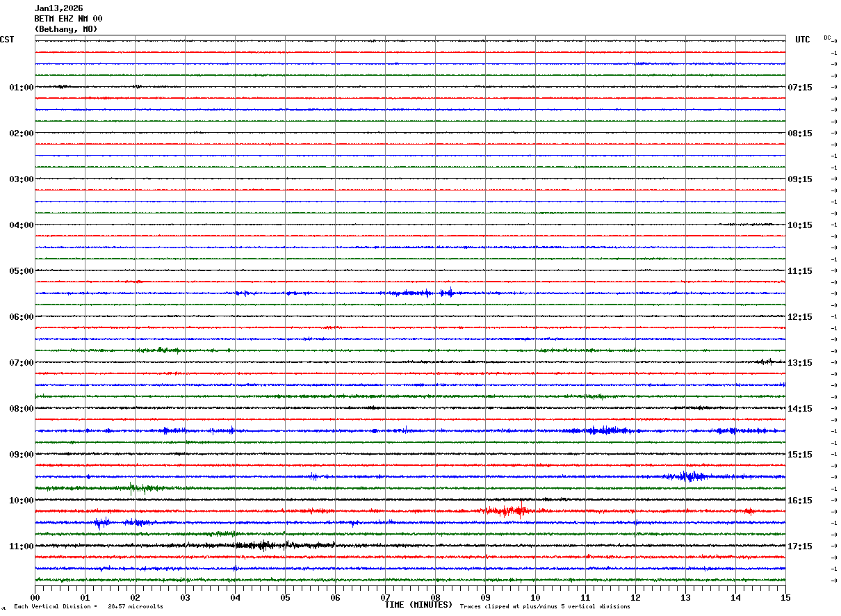Click the date label 'Jan13,2026'

(x=58, y=8)
